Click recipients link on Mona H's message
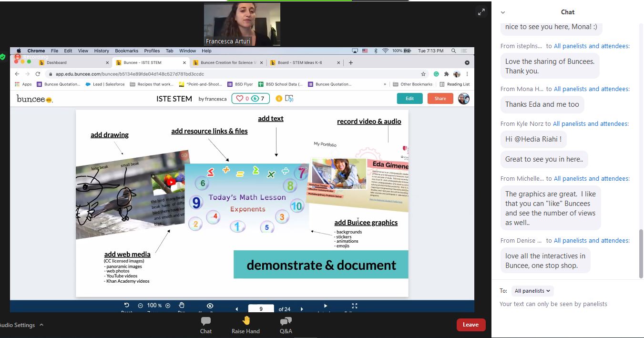 [592, 89]
